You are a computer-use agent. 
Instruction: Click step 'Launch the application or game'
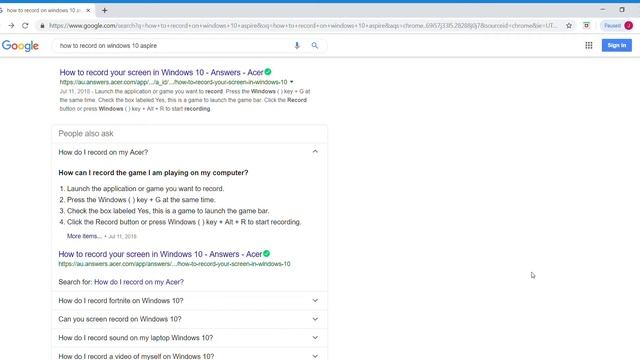click(x=145, y=189)
